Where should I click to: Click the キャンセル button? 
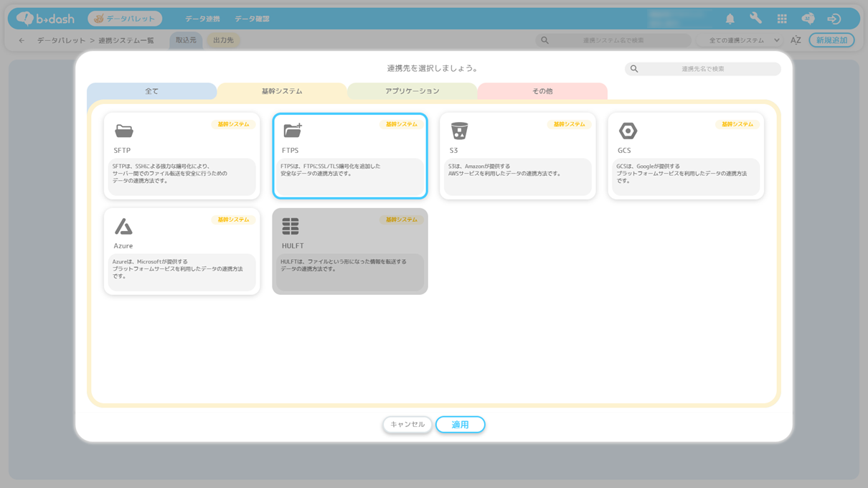[x=407, y=425]
